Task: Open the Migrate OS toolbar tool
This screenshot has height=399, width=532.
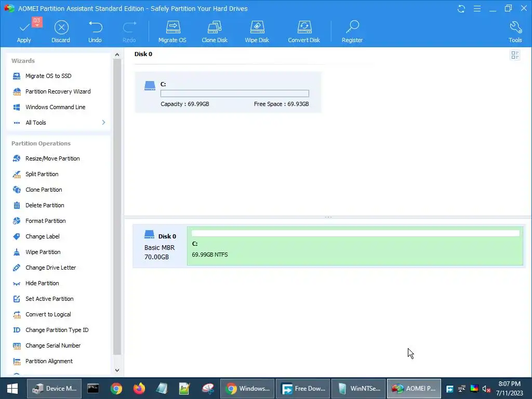Action: pos(172,32)
